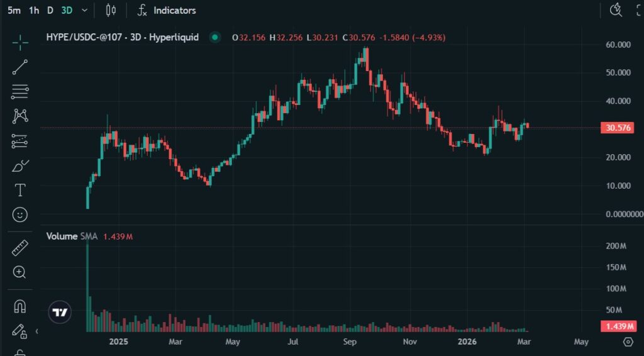Viewport: 644px width, 356px height.
Task: Select the text annotation tool
Action: pyautogui.click(x=20, y=190)
